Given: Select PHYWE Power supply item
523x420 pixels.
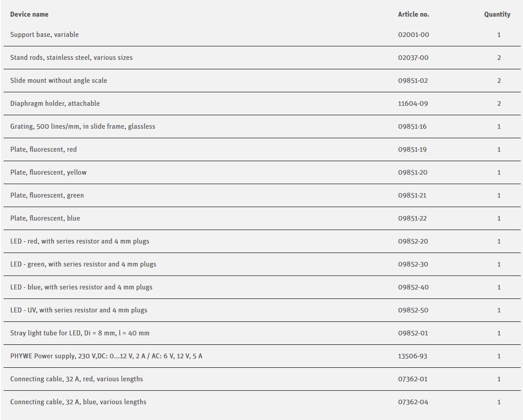Looking at the screenshot, I should pyautogui.click(x=106, y=356).
